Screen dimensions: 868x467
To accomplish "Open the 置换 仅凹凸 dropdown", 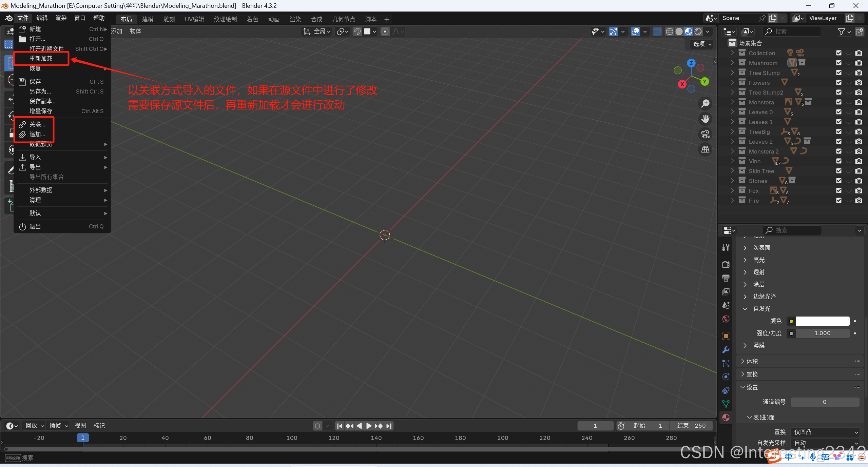I will coord(825,432).
